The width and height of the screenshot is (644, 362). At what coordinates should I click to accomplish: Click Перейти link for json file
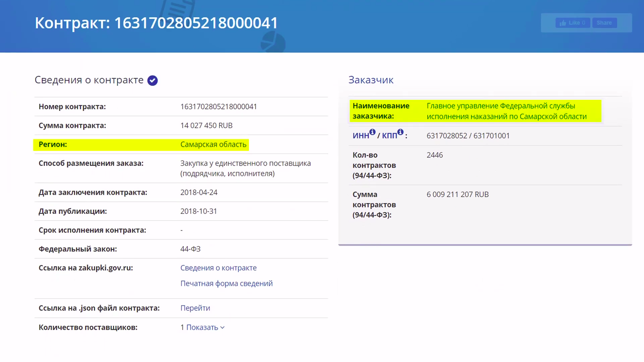(x=195, y=308)
